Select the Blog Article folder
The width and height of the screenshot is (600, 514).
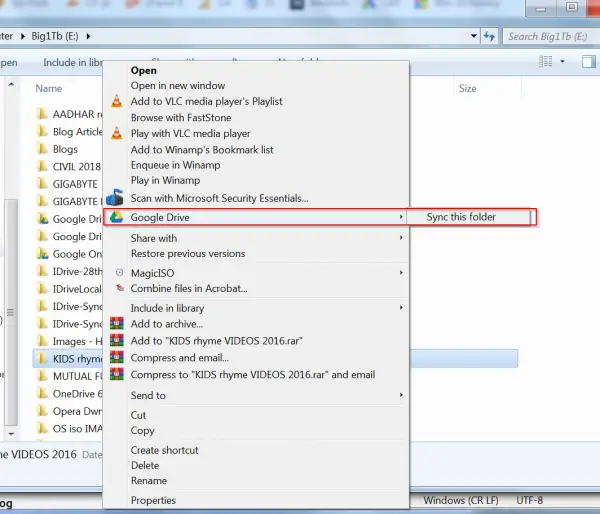(x=77, y=132)
